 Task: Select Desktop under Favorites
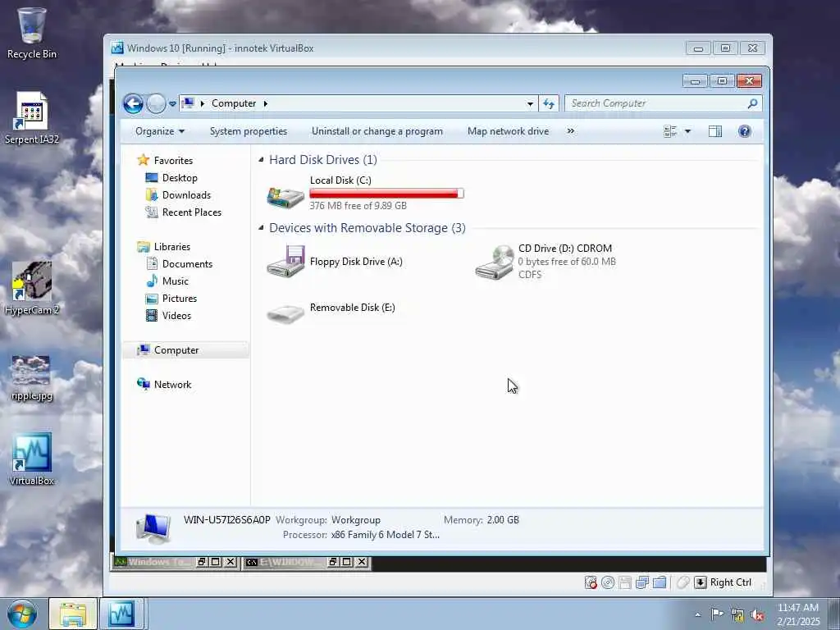click(x=180, y=178)
